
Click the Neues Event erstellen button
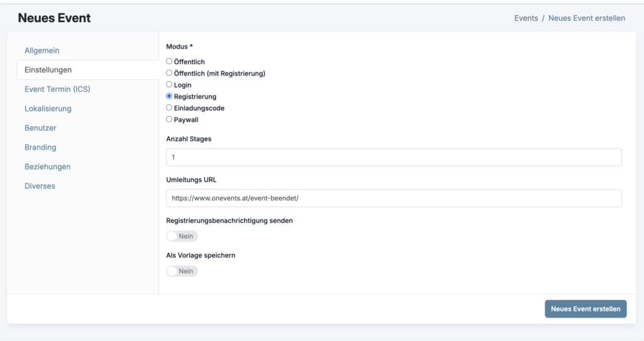(585, 309)
